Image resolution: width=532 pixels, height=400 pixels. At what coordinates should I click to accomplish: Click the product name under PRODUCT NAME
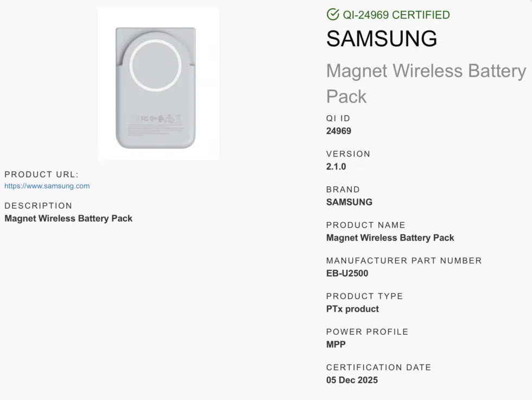(x=390, y=237)
